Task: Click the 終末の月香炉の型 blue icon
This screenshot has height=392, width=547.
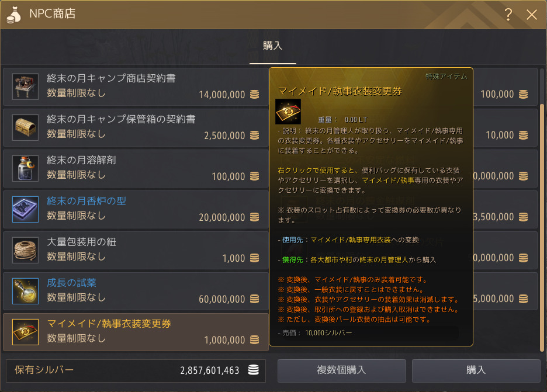Action: click(x=25, y=209)
